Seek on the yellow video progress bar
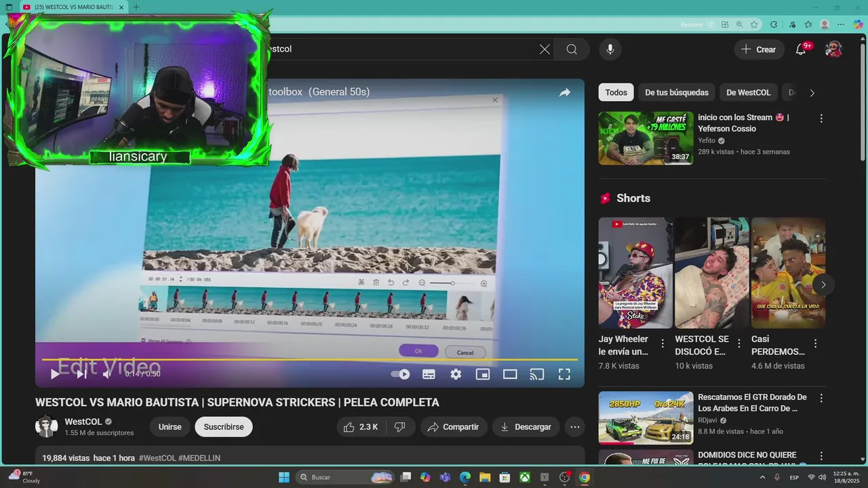The height and width of the screenshot is (488, 868). pyautogui.click(x=310, y=359)
